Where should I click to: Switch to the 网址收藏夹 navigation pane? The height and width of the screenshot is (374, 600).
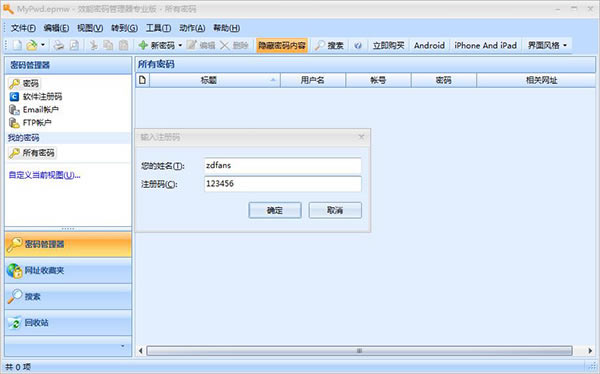coord(68,271)
